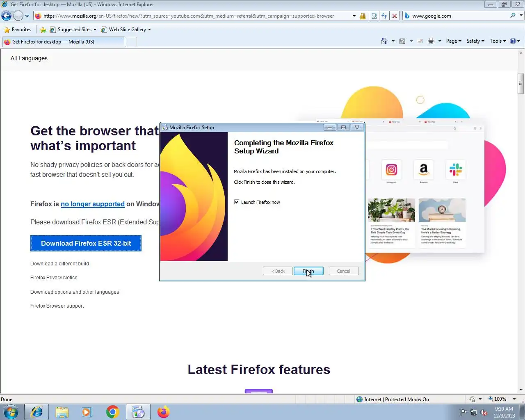This screenshot has height=420, width=525.
Task: Click the Compatibility View icon
Action: tap(374, 16)
